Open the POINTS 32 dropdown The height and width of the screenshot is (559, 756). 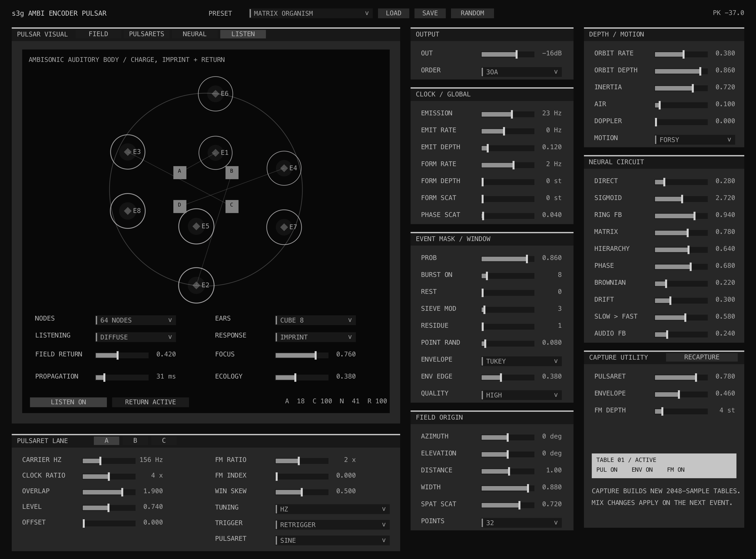521,523
